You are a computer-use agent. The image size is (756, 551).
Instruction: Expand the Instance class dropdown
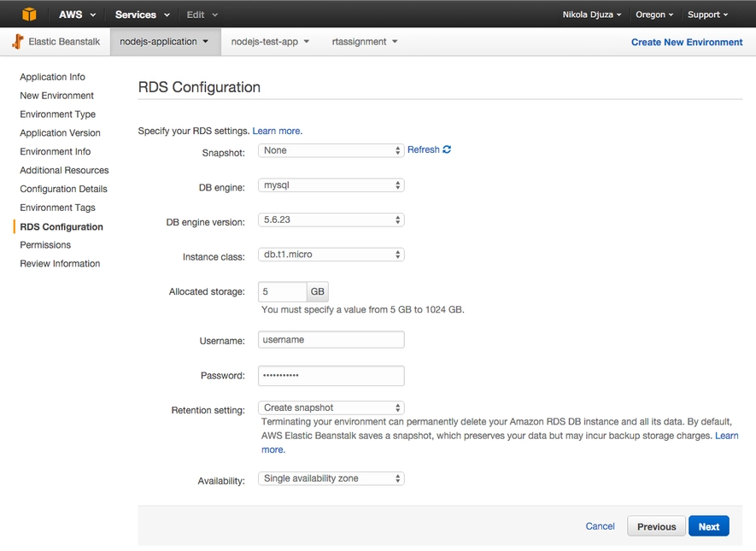331,255
